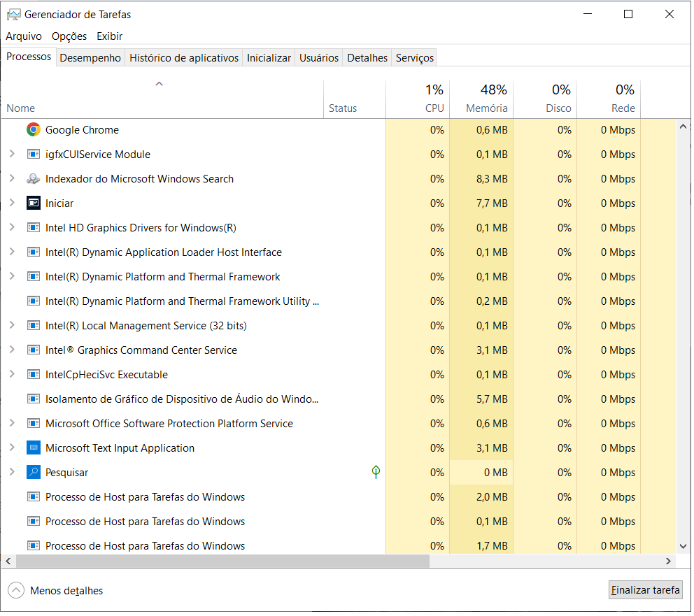Expand Intel(R) Local Management Service (32 bits)
This screenshot has width=694, height=616.
click(13, 325)
